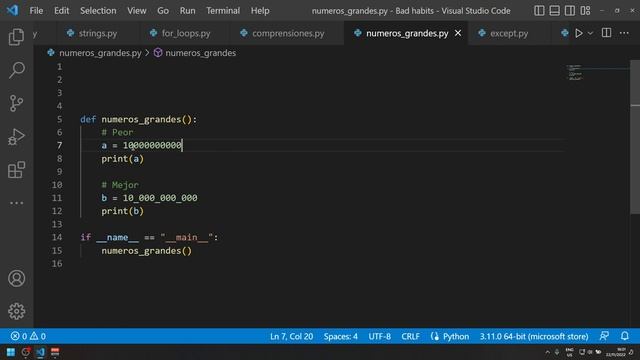The height and width of the screenshot is (360, 640).
Task: Open Windows Start menu on taskbar
Action: 11,352
